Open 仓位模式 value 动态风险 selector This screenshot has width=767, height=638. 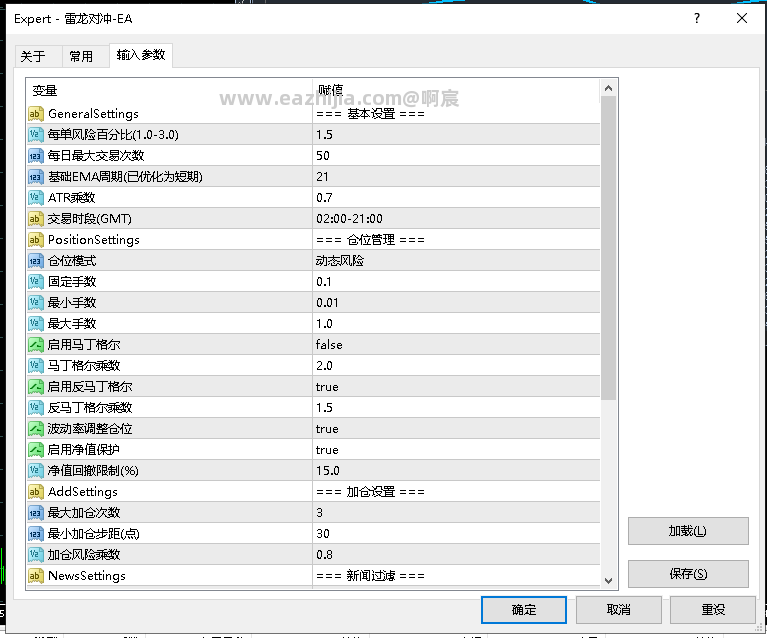tap(456, 261)
